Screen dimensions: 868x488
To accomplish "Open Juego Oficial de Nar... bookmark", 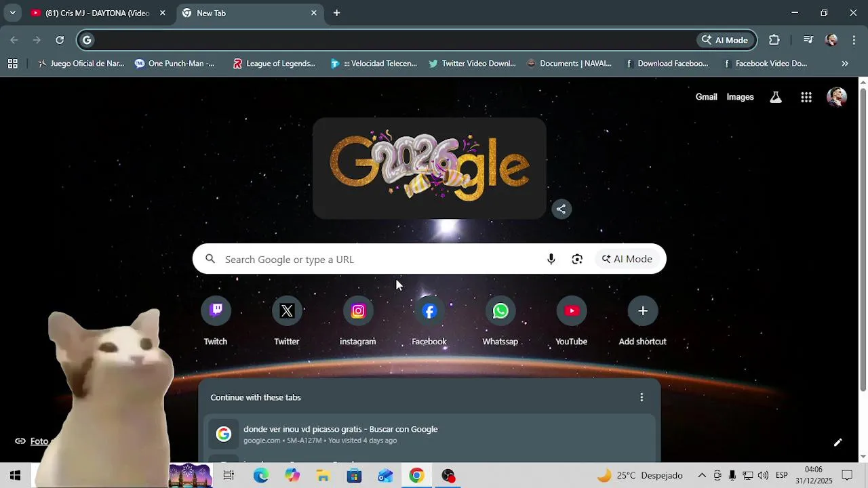I will click(81, 64).
